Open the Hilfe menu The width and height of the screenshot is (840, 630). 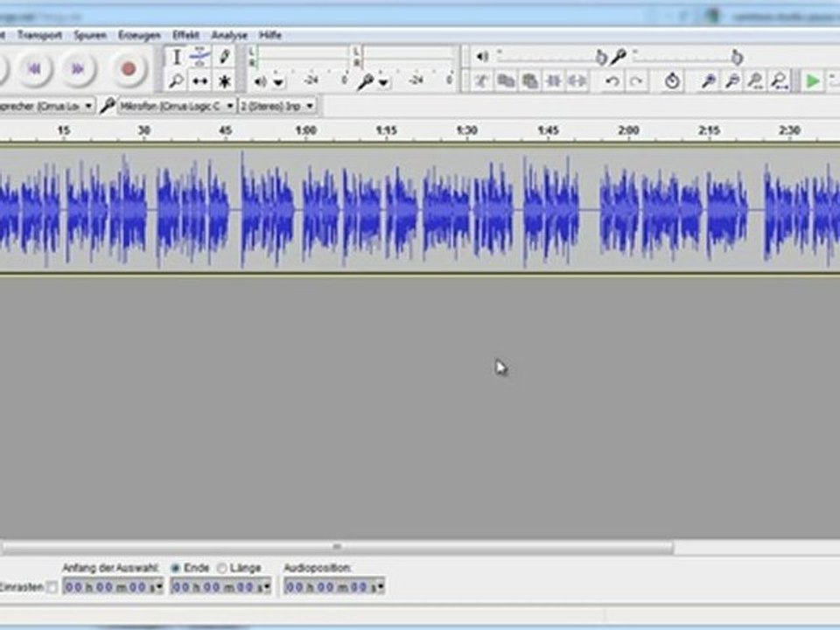coord(270,35)
